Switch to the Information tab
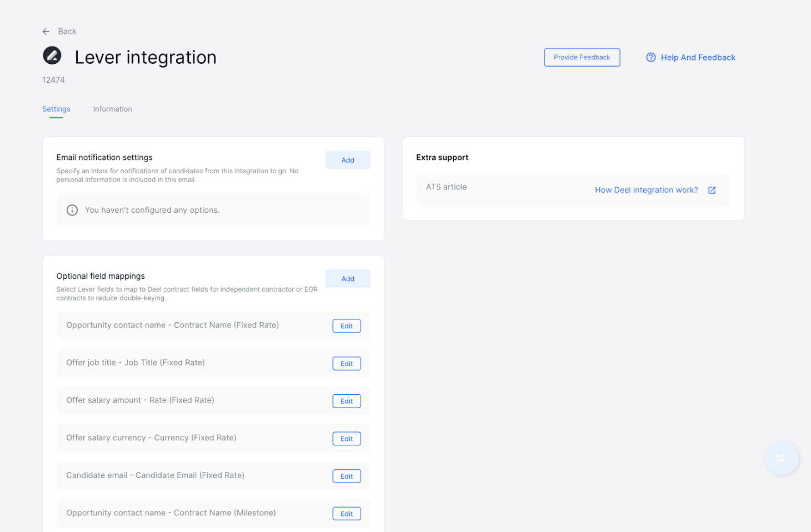 click(112, 109)
